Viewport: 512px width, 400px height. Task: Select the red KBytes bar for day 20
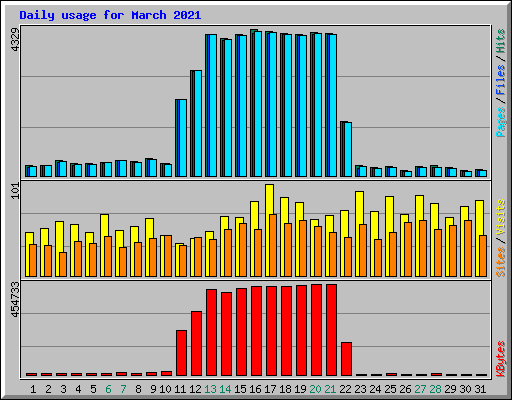pyautogui.click(x=316, y=330)
